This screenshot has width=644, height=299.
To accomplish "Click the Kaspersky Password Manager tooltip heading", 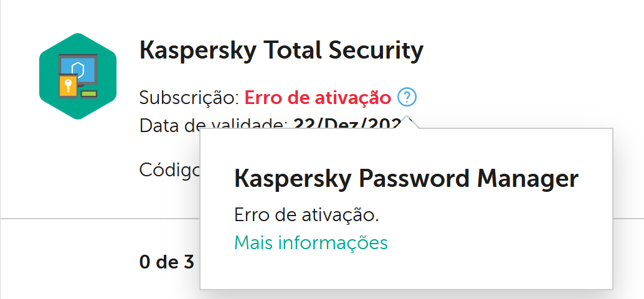I will pyautogui.click(x=406, y=179).
